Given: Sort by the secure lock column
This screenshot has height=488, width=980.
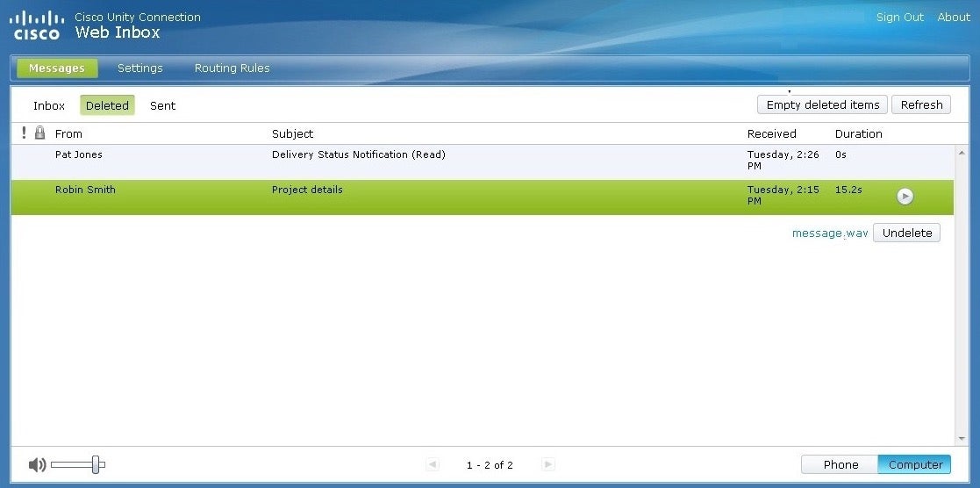Looking at the screenshot, I should pos(40,133).
